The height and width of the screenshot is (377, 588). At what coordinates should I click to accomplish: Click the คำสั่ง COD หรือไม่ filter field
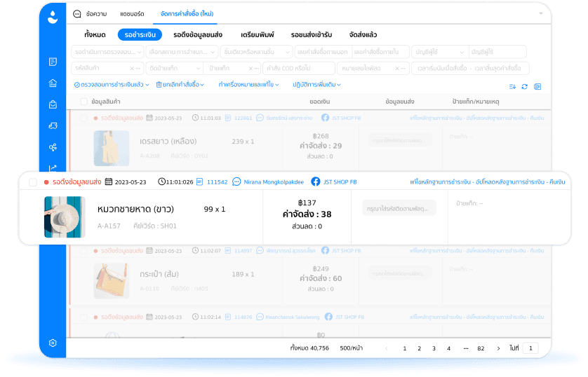[x=299, y=69]
